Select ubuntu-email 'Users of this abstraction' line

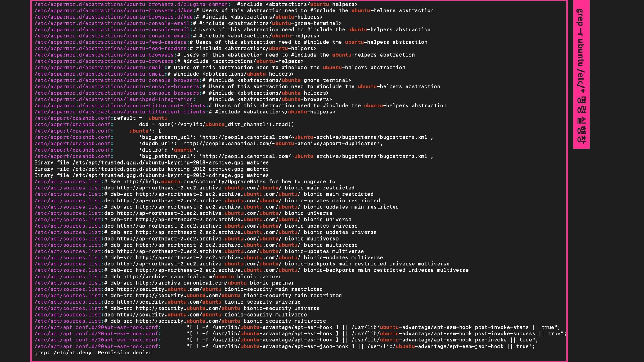[x=220, y=68]
